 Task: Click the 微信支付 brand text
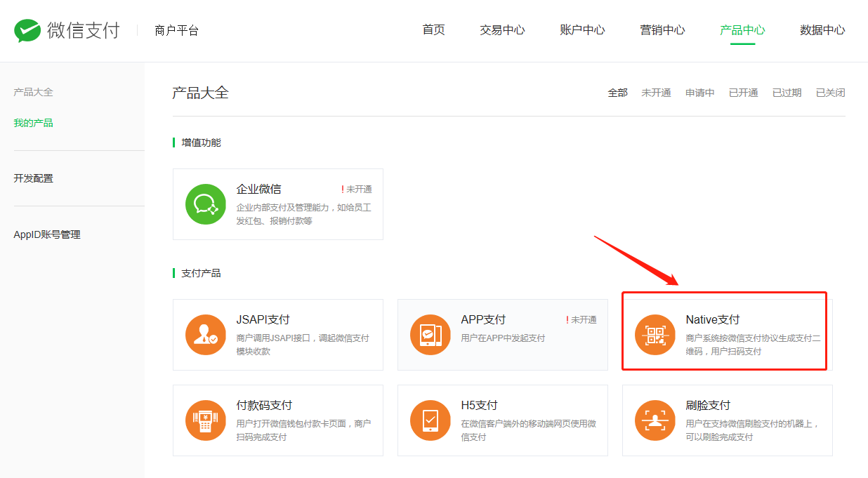coord(84,31)
